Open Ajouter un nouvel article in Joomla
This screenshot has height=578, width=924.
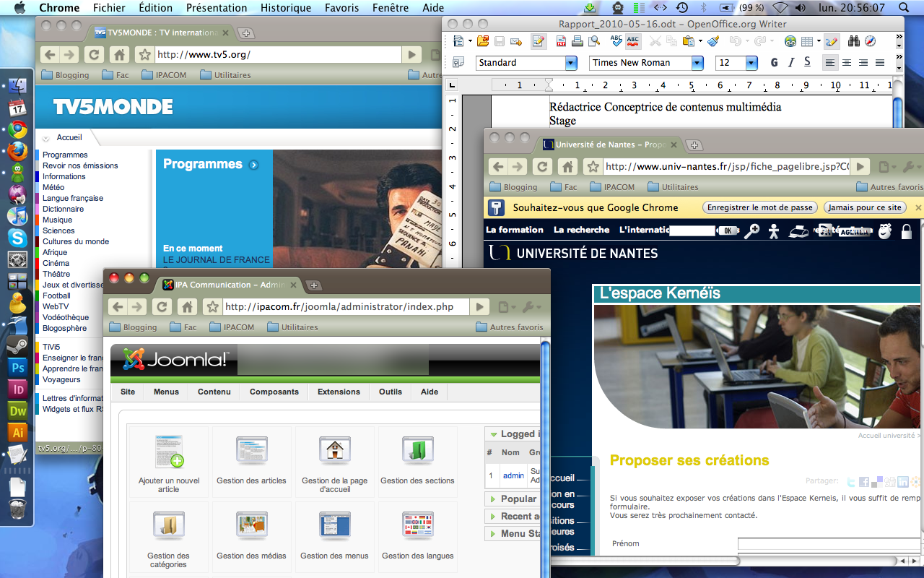tap(169, 462)
